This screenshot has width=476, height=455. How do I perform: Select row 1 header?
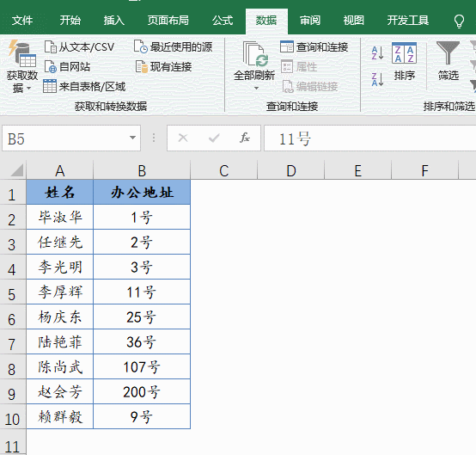tap(13, 193)
